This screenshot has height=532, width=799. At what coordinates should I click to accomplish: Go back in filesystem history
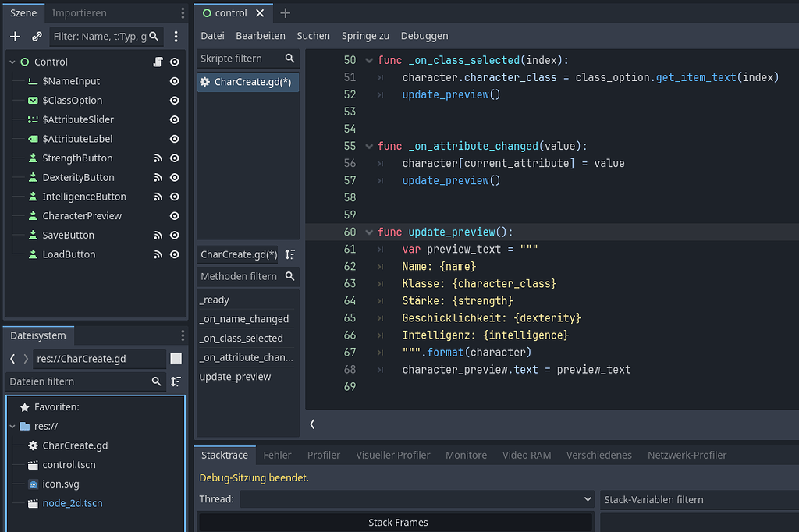[x=12, y=359]
